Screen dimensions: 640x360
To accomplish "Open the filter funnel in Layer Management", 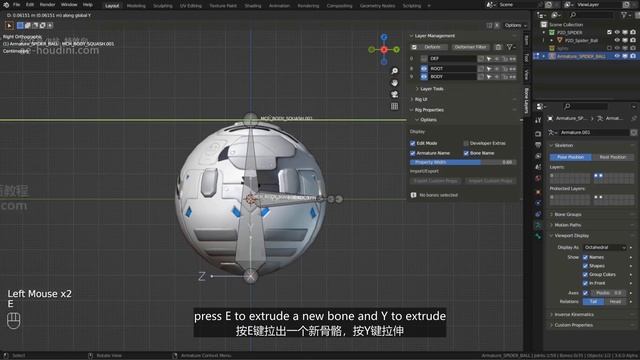I will tap(510, 47).
